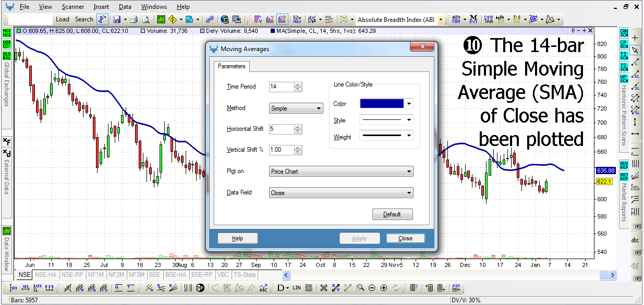
Task: Click the MCX exchange icon at left
Action: (x=7, y=33)
